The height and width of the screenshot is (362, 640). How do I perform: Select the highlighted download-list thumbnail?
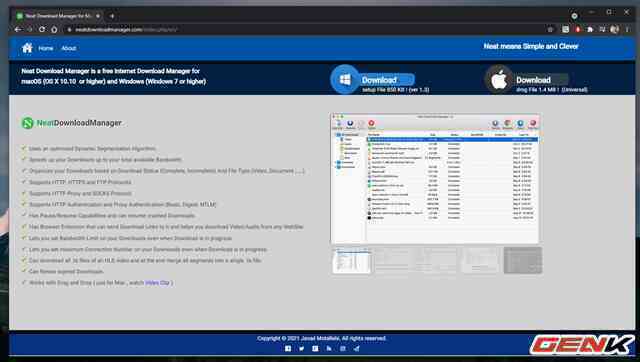tap(351, 260)
